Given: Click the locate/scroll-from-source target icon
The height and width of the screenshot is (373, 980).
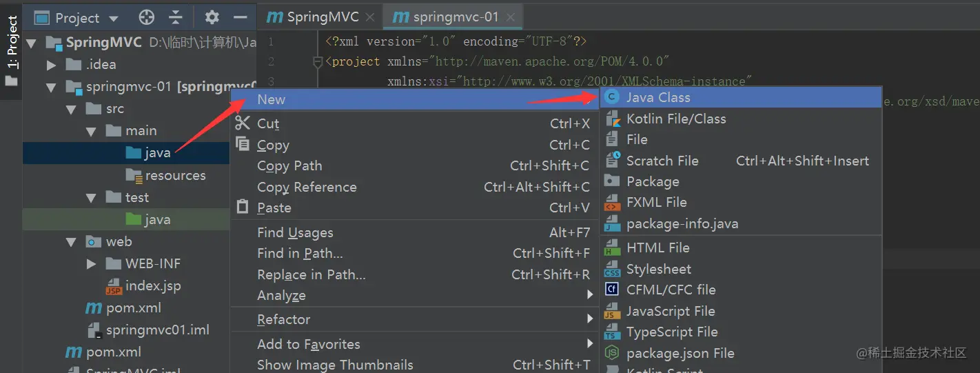Looking at the screenshot, I should pos(147,17).
